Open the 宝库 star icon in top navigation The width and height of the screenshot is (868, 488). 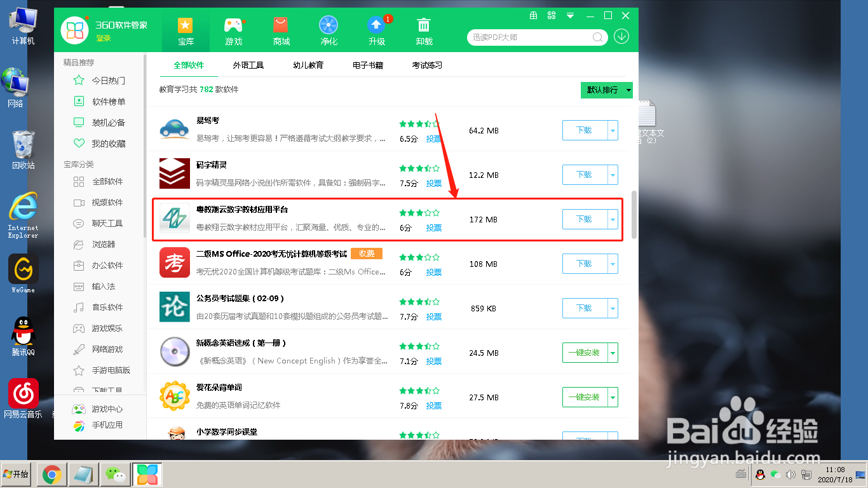pos(185,25)
